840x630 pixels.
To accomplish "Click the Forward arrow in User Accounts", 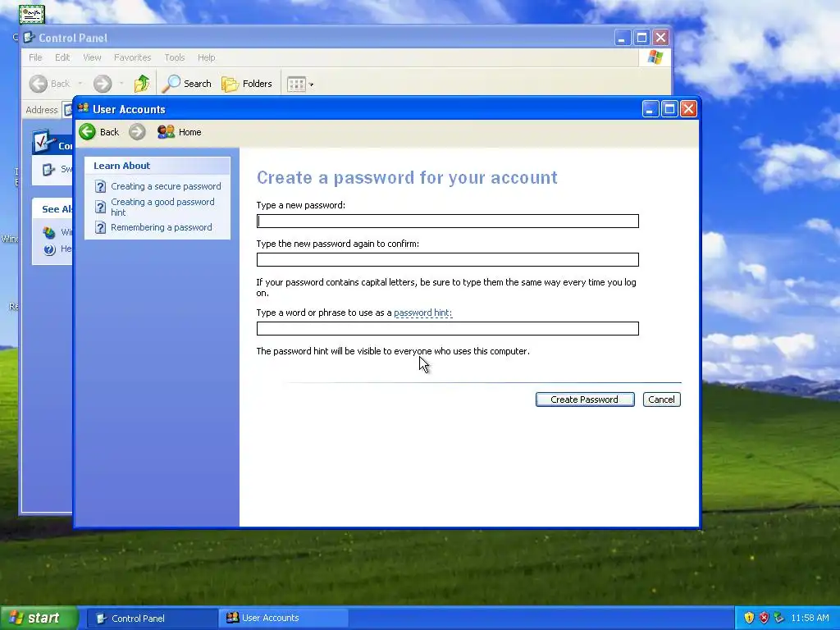I will coord(137,132).
